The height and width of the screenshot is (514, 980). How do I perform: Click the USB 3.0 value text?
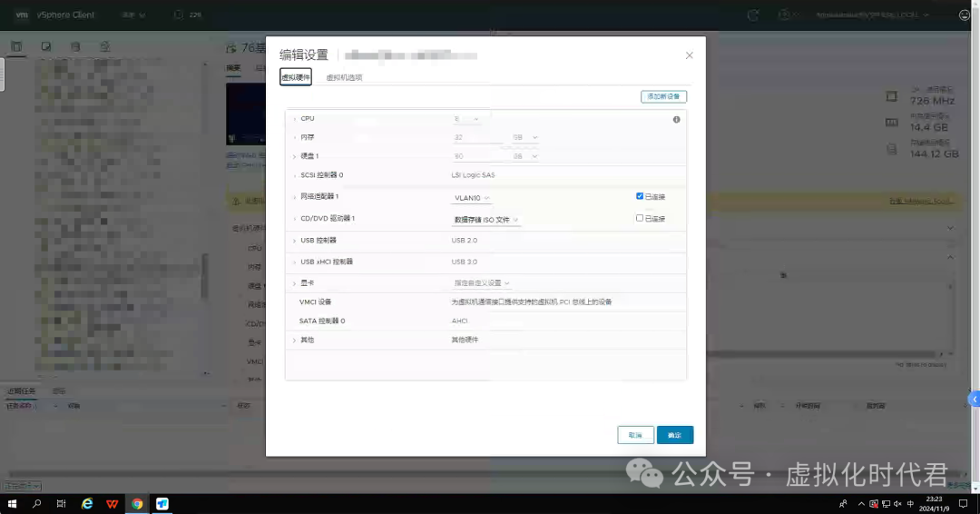[x=464, y=262]
